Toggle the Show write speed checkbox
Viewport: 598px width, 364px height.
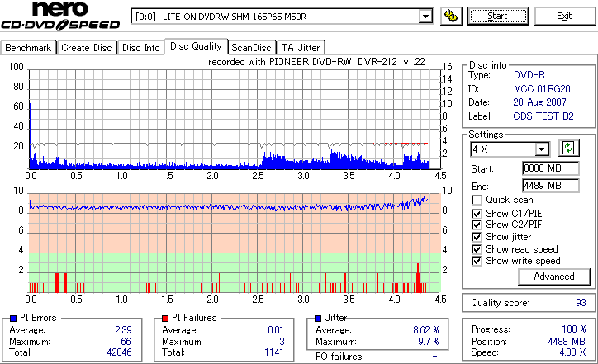[x=477, y=261]
